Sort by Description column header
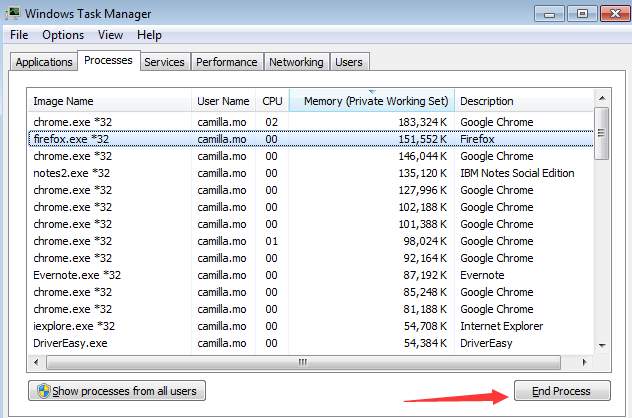This screenshot has height=418, width=632. tap(524, 101)
